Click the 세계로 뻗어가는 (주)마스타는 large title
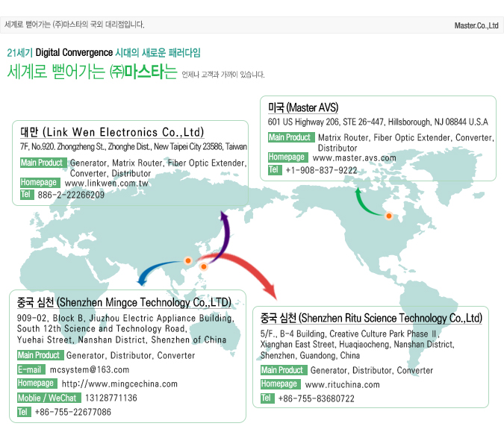 coord(93,72)
